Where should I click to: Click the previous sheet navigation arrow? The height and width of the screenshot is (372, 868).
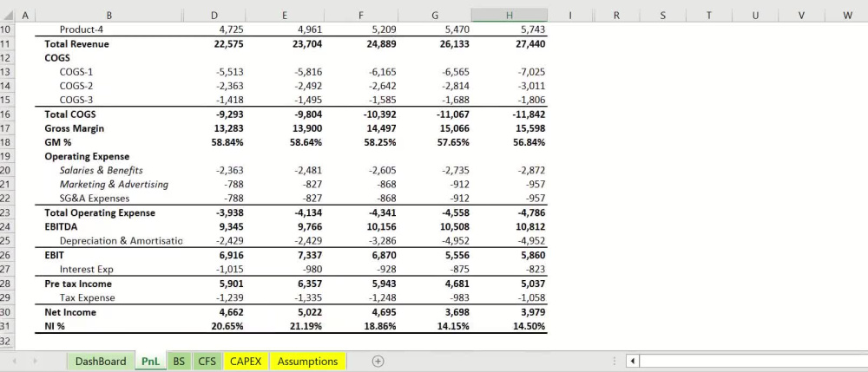coord(15,362)
